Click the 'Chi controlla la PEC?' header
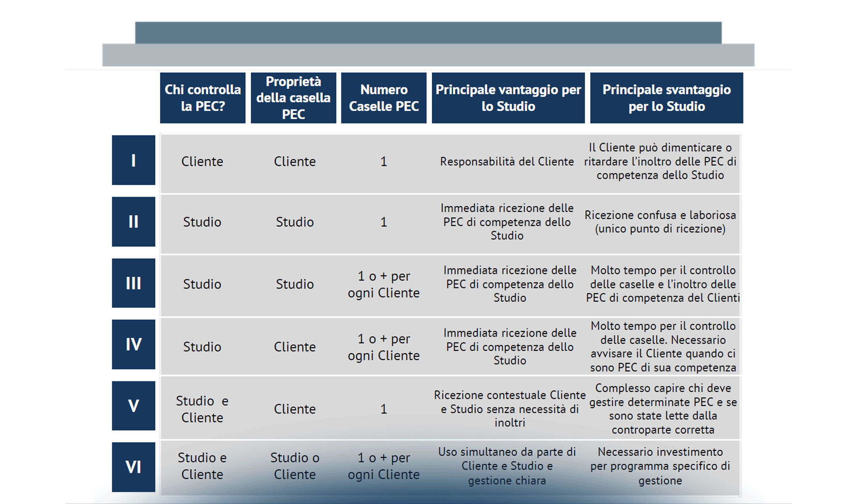 pyautogui.click(x=202, y=98)
